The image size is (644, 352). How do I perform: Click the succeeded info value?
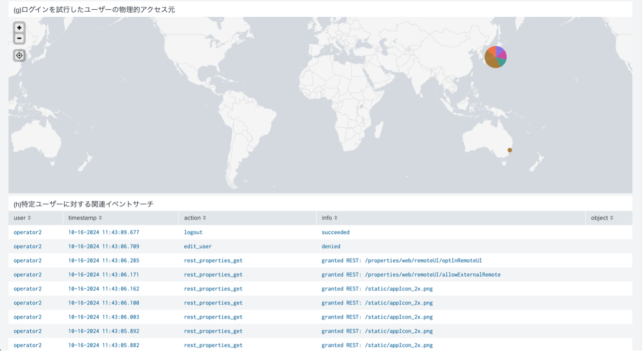tap(335, 232)
